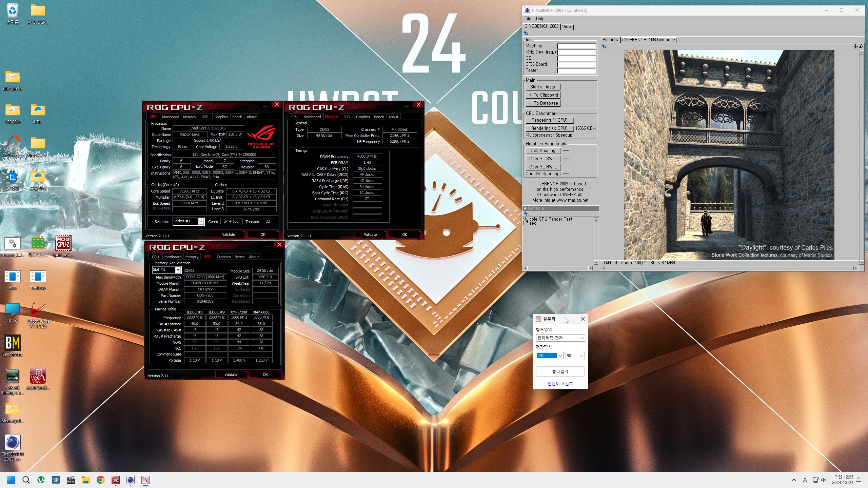Click the open folder button in 칼무리
The width and height of the screenshot is (868, 488).
point(560,371)
